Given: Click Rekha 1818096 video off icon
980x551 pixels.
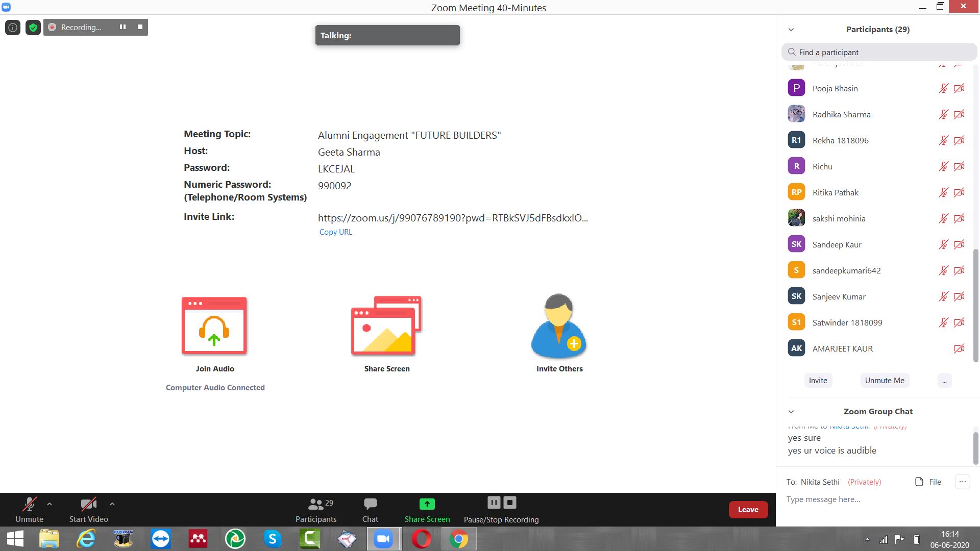Looking at the screenshot, I should 959,140.
